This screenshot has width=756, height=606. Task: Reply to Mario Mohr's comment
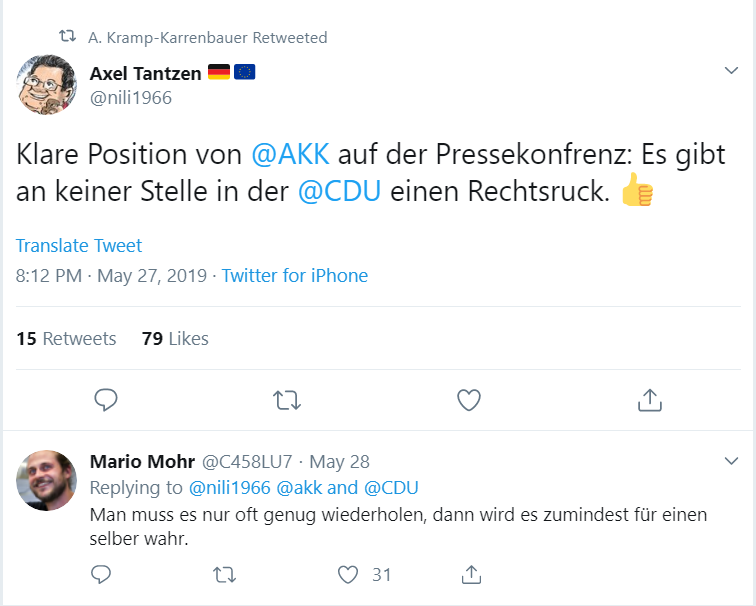pyautogui.click(x=101, y=575)
